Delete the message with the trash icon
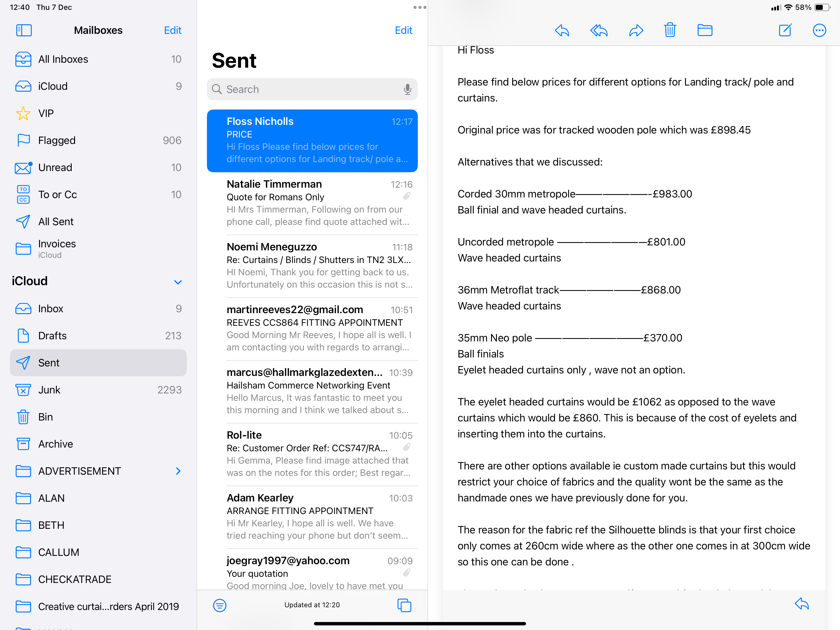 coord(670,30)
